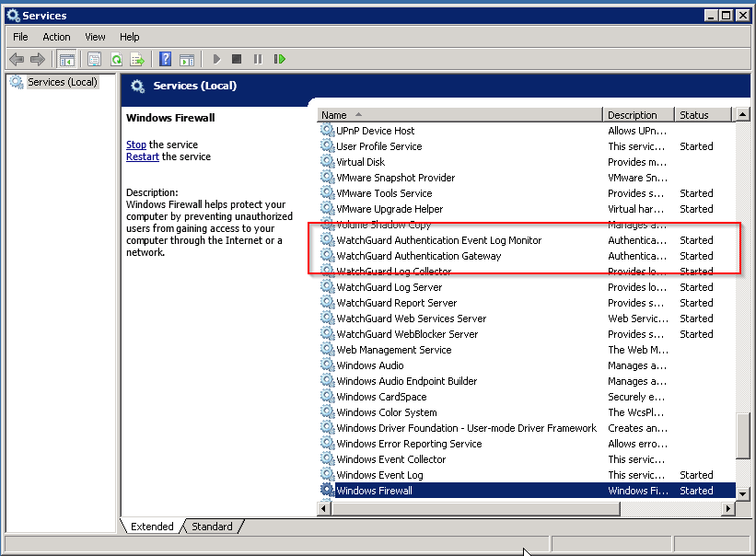Switch to the Standard tab

[x=212, y=527]
